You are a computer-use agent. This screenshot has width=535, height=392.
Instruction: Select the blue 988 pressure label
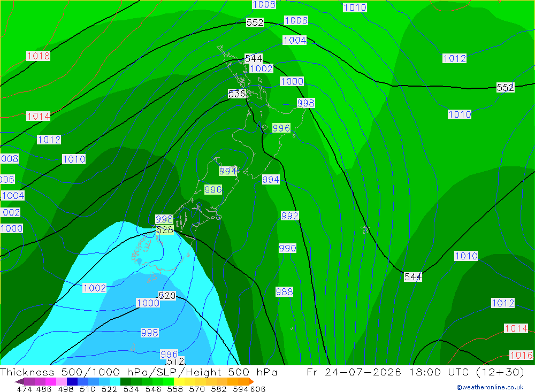pyautogui.click(x=284, y=291)
